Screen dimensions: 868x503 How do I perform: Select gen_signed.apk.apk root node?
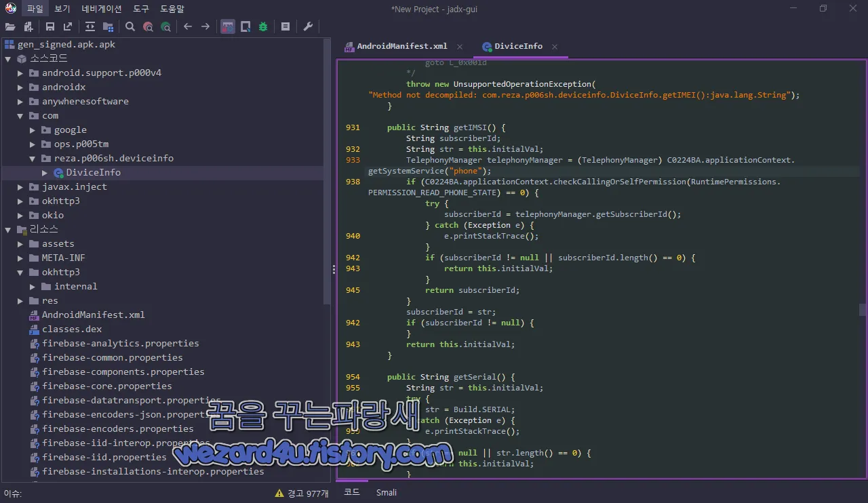click(66, 45)
